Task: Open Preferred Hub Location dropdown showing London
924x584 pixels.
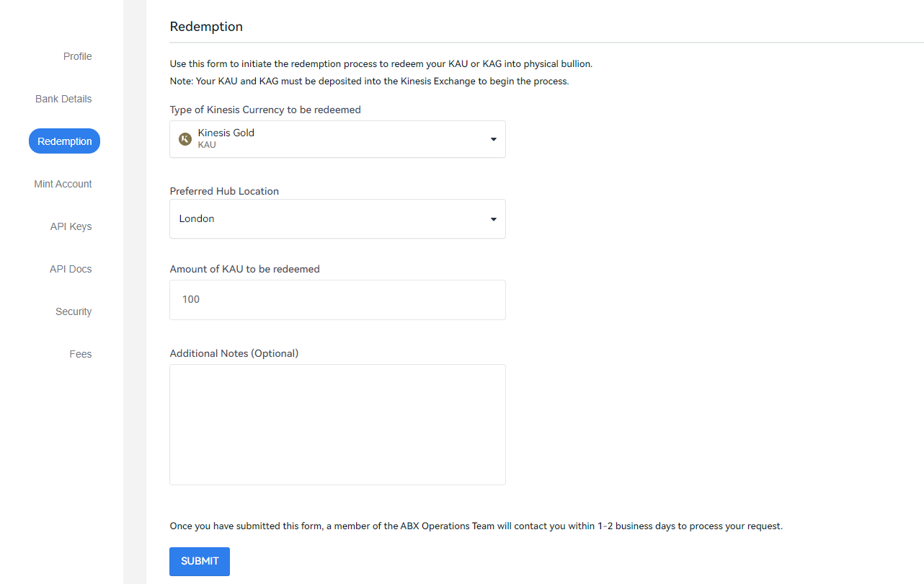Action: click(x=337, y=218)
